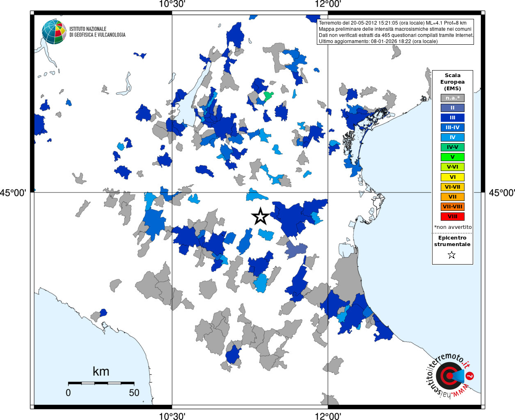515x420 pixels.
Task: Click the 45°00' latitude label on left
Action: [x=13, y=193]
